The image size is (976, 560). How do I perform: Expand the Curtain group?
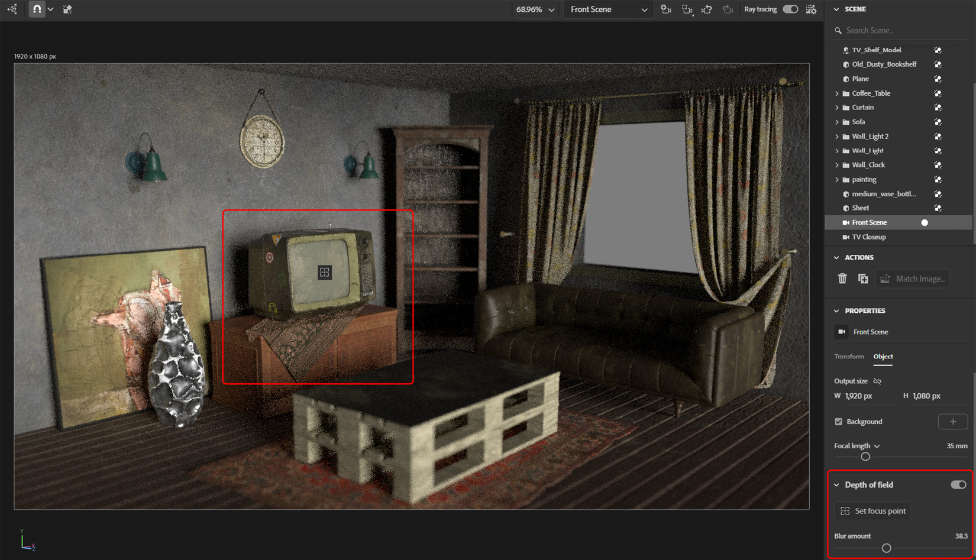[837, 108]
